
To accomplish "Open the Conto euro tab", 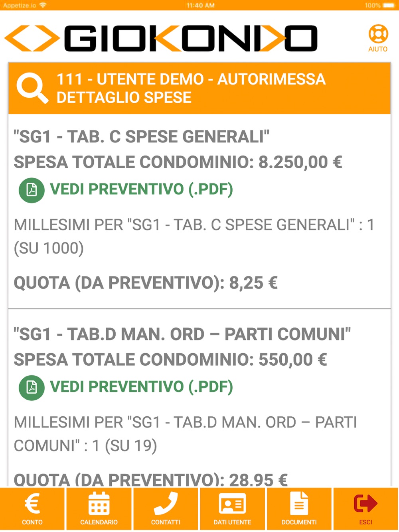I will tap(32, 508).
